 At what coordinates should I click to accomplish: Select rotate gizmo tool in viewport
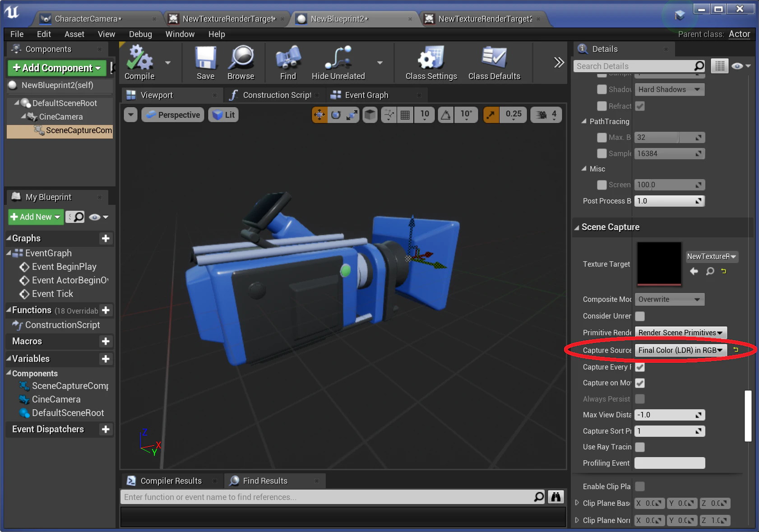336,115
